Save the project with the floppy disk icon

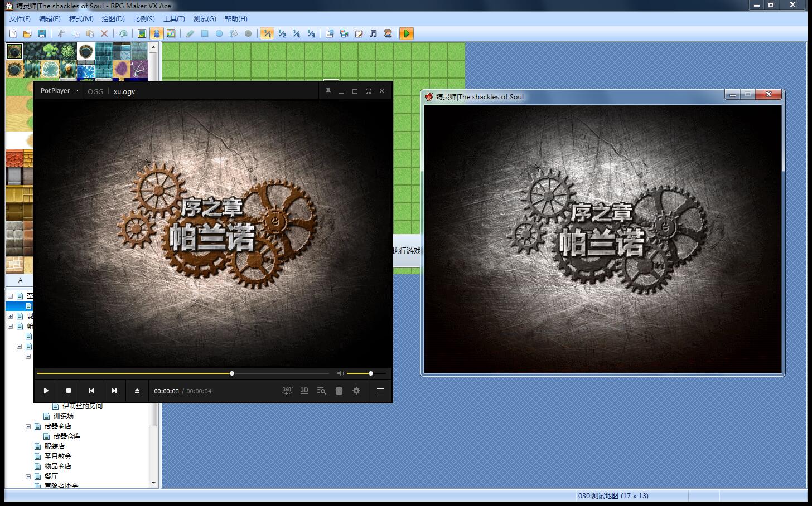point(42,33)
